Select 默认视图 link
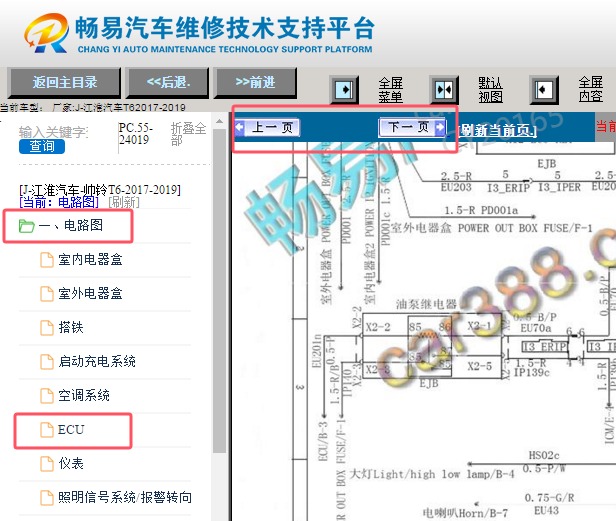 pyautogui.click(x=490, y=90)
